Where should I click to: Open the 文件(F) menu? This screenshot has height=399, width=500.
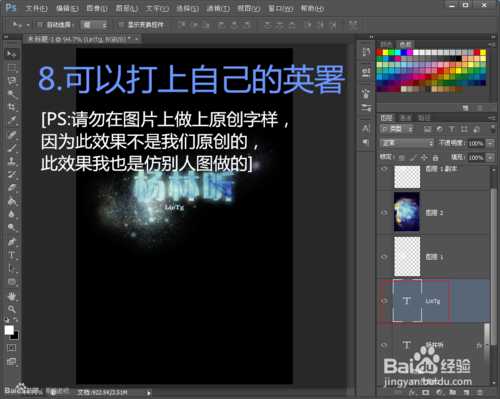(x=36, y=8)
